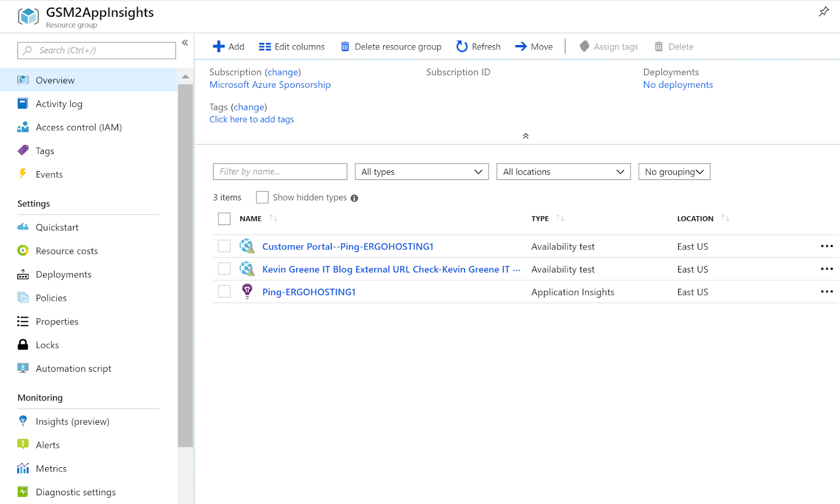This screenshot has height=504, width=840.
Task: Open the All types dropdown
Action: pos(422,171)
